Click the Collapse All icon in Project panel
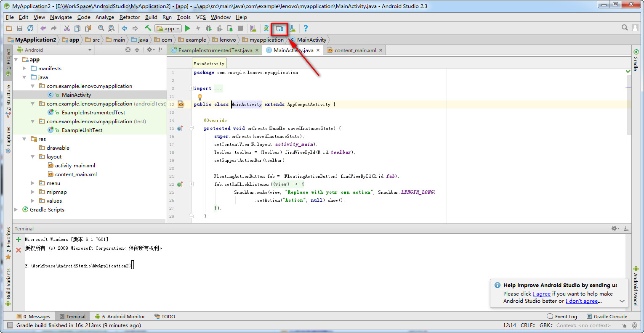644x333 pixels. [x=137, y=50]
